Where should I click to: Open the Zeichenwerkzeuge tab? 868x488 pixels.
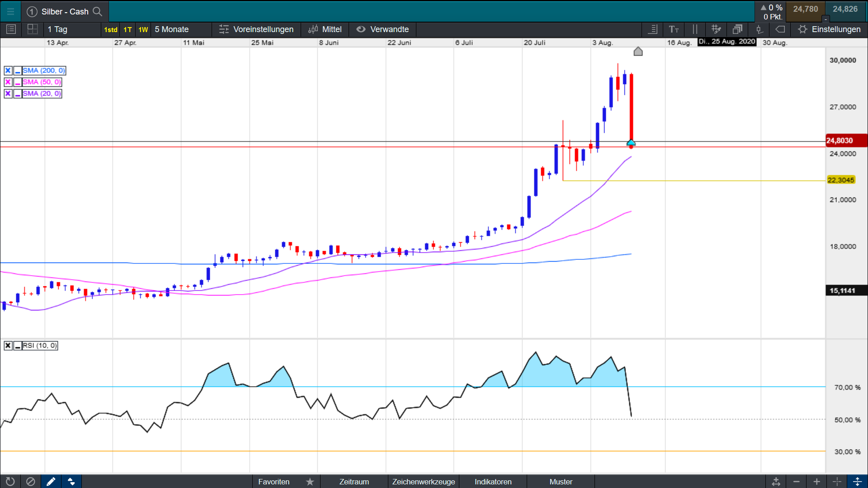click(x=423, y=482)
